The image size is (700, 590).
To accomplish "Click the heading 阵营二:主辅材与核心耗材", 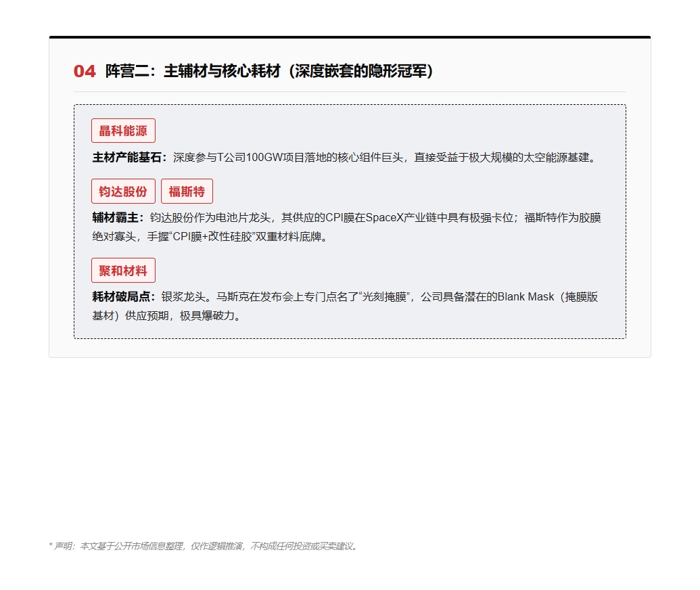I will 269,72.
